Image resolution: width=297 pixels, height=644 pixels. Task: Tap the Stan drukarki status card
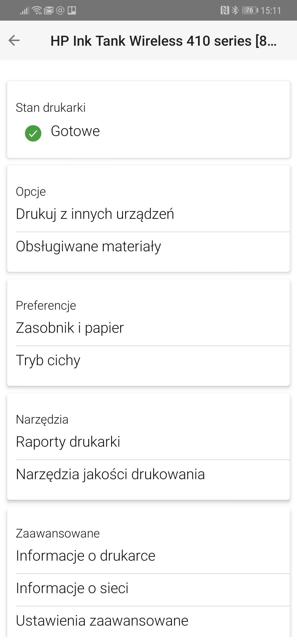click(x=148, y=119)
